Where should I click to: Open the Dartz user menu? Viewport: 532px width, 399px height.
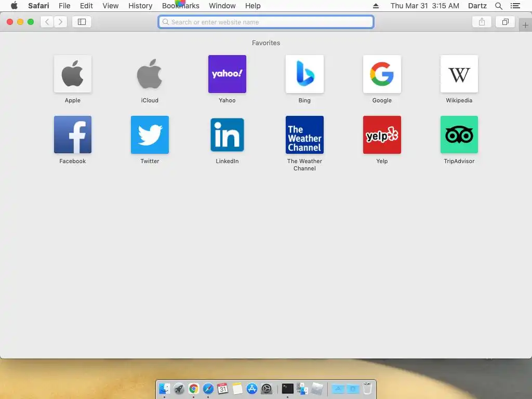[x=477, y=6]
